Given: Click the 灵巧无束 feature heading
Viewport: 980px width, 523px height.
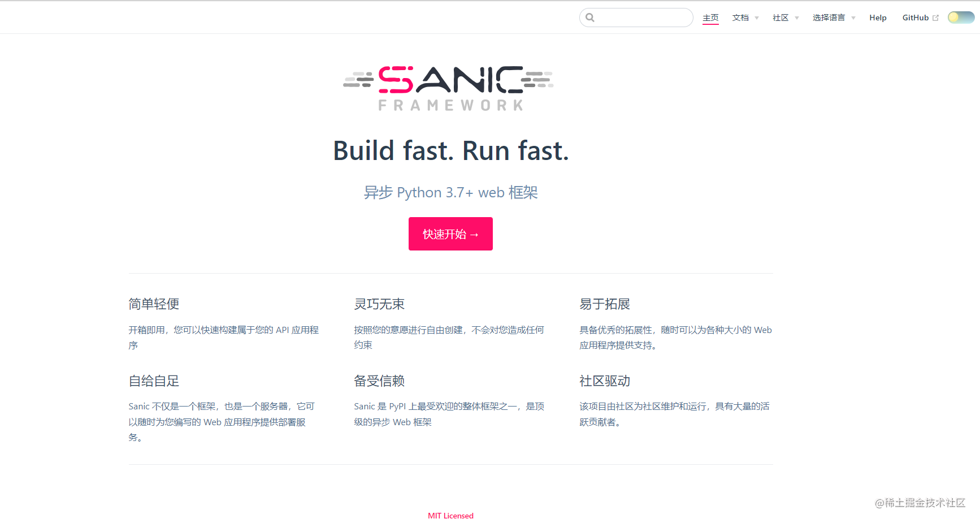Looking at the screenshot, I should click(379, 304).
